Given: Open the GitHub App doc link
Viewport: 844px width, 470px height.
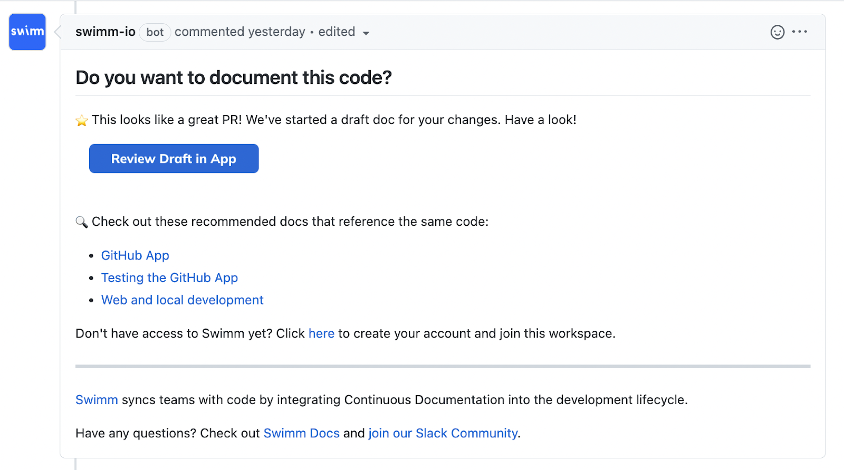Looking at the screenshot, I should pyautogui.click(x=135, y=255).
